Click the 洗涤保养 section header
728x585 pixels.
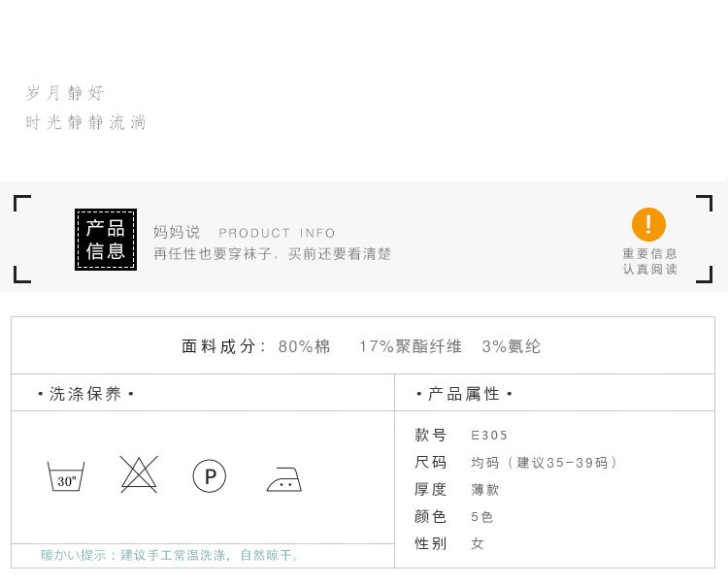point(85,394)
